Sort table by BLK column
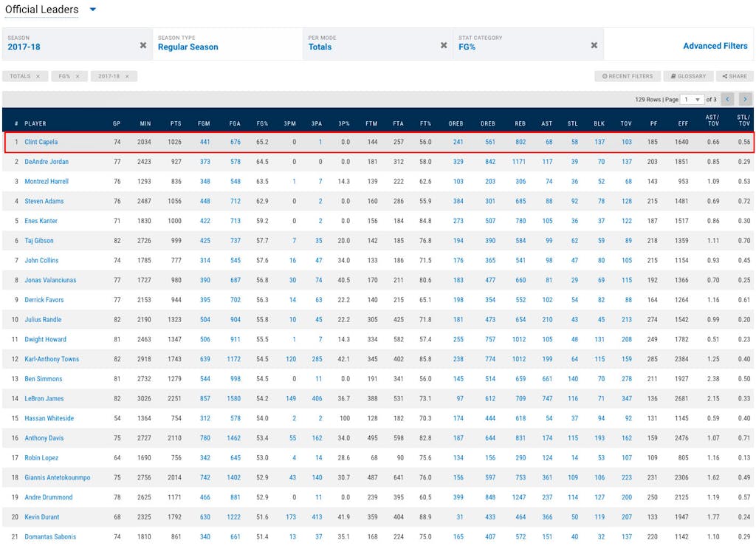Screen dimensions: 756x546 pos(599,123)
